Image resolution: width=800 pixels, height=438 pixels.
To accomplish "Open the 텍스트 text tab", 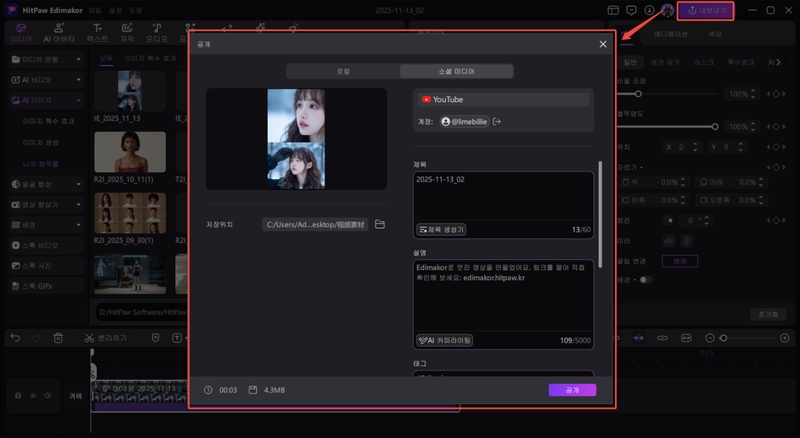I will 97,33.
